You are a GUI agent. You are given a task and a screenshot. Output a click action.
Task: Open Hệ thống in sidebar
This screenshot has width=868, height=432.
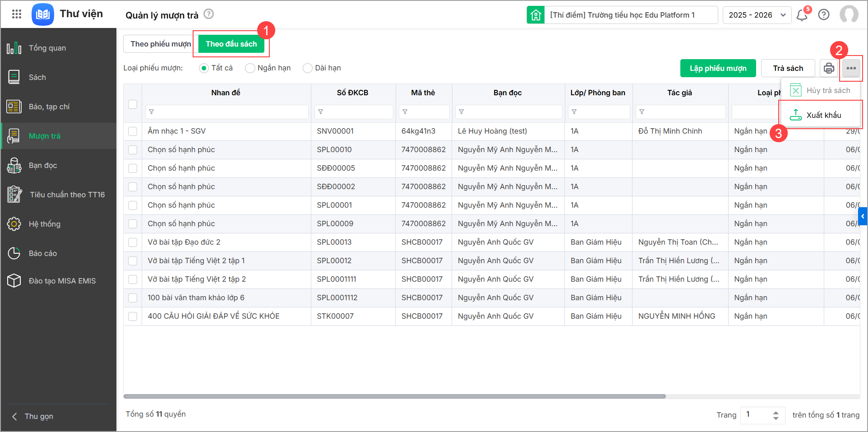pos(59,224)
